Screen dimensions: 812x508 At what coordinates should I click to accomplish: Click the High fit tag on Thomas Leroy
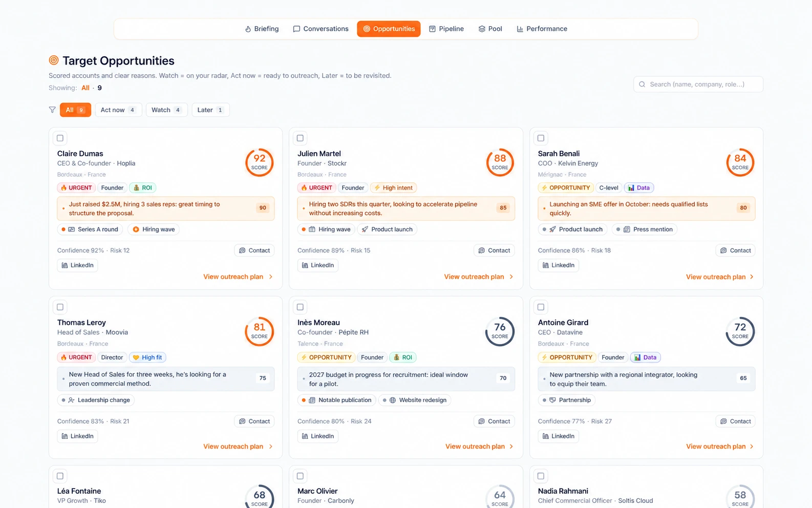pyautogui.click(x=147, y=357)
